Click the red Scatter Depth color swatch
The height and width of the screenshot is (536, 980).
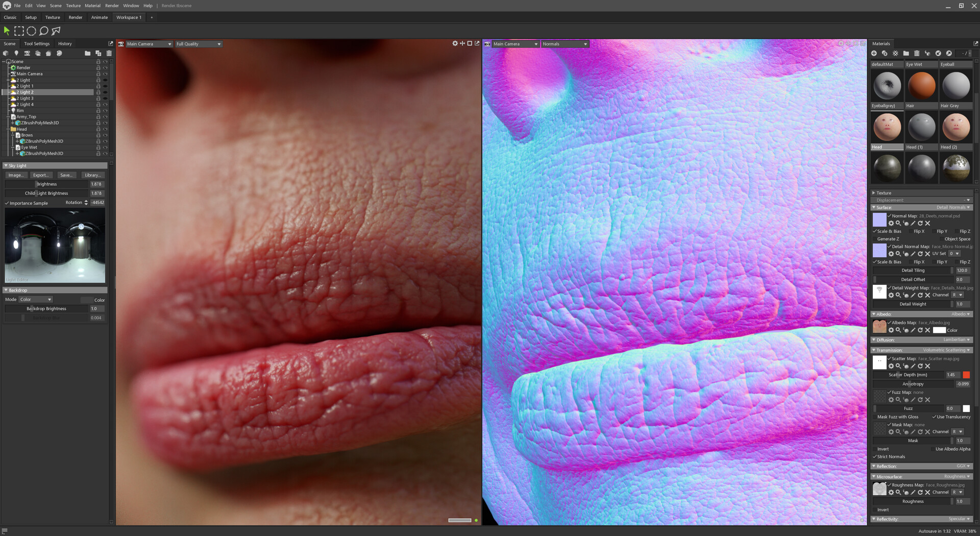tap(966, 375)
